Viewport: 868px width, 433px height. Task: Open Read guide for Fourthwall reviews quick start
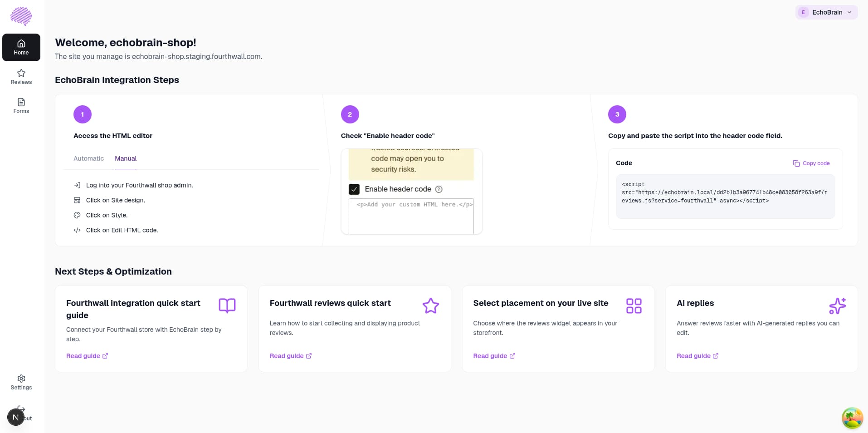tap(291, 356)
